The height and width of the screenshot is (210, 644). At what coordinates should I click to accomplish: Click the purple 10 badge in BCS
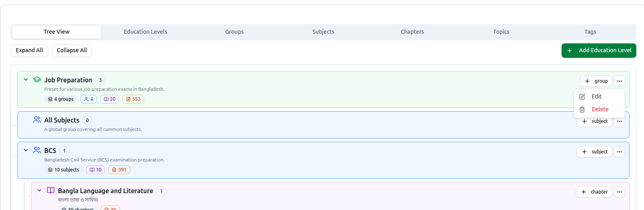(95, 170)
